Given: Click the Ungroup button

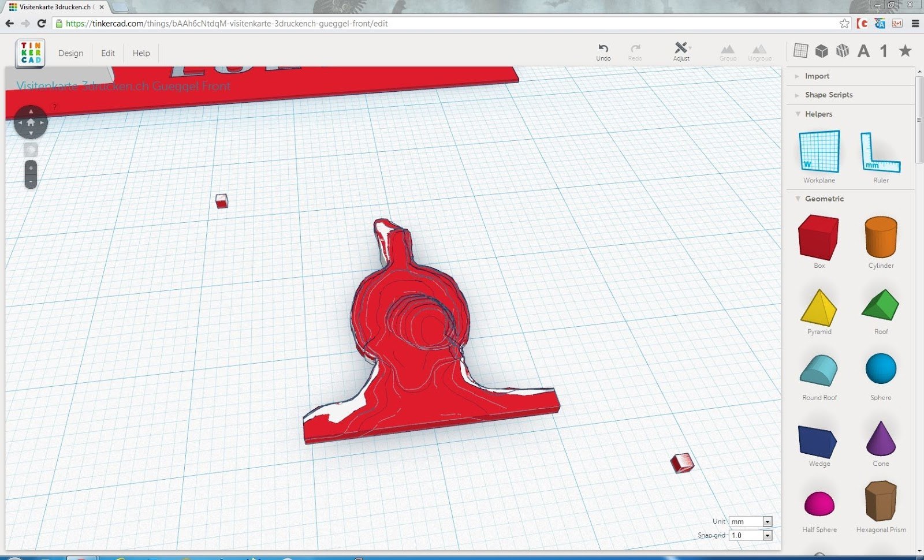Looking at the screenshot, I should coord(759,53).
